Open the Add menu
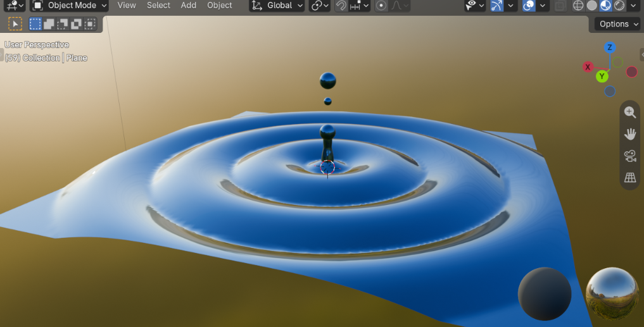Screen dimensions: 644x327 pos(189,5)
